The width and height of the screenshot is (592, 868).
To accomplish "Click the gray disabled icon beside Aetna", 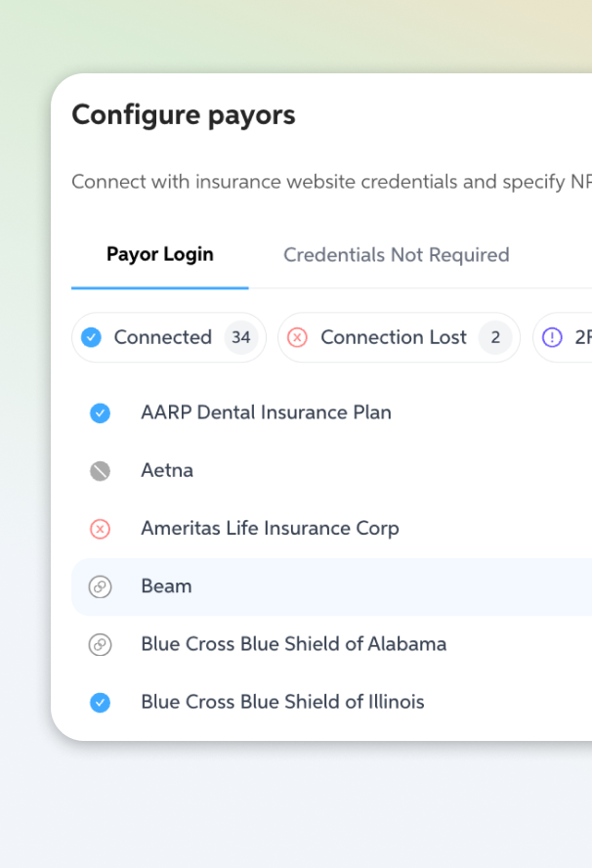I will coord(100,471).
